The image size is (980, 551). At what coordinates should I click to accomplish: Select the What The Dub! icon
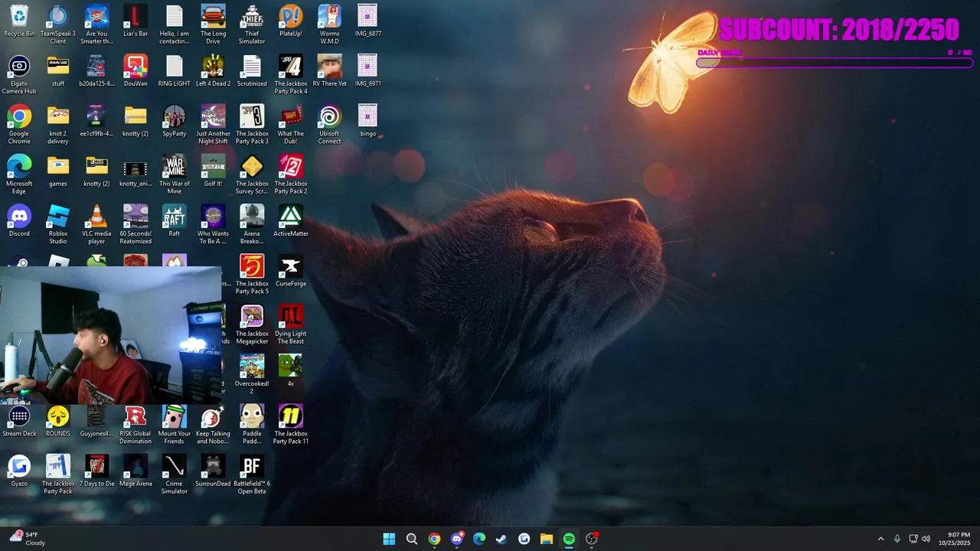(x=291, y=124)
